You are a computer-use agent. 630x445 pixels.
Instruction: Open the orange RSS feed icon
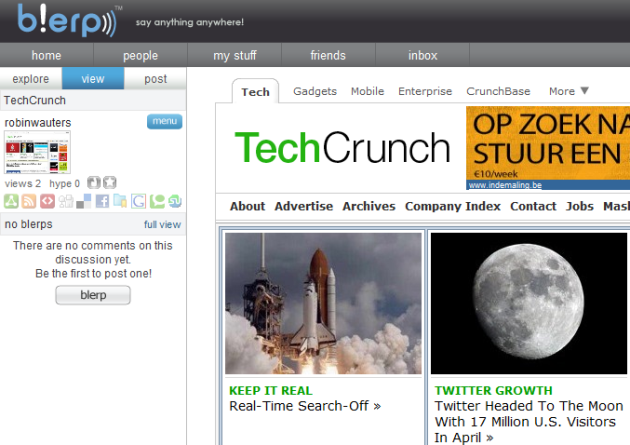(x=29, y=201)
